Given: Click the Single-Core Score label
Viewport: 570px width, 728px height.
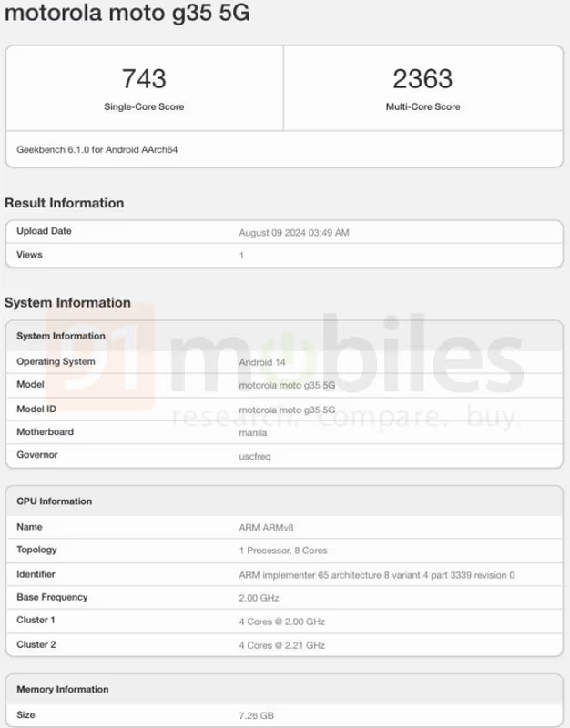Looking at the screenshot, I should (144, 106).
